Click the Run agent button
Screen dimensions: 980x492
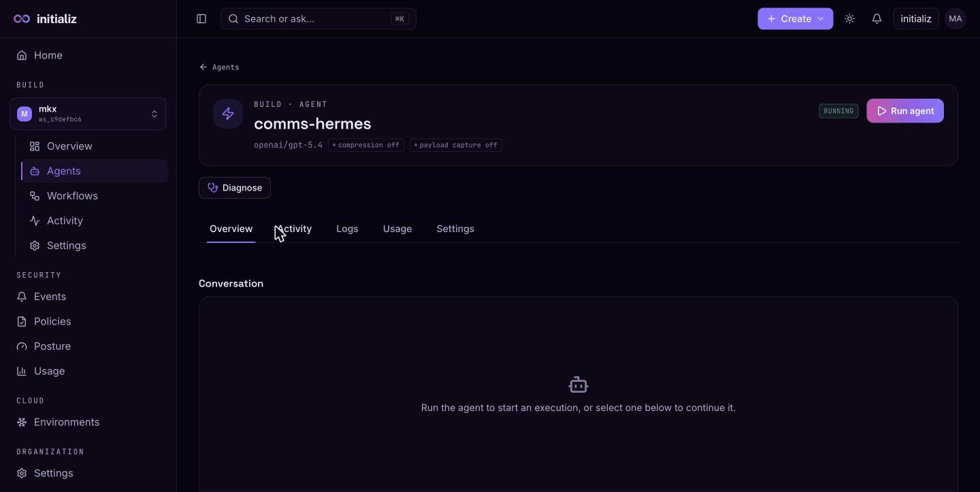pyautogui.click(x=905, y=111)
